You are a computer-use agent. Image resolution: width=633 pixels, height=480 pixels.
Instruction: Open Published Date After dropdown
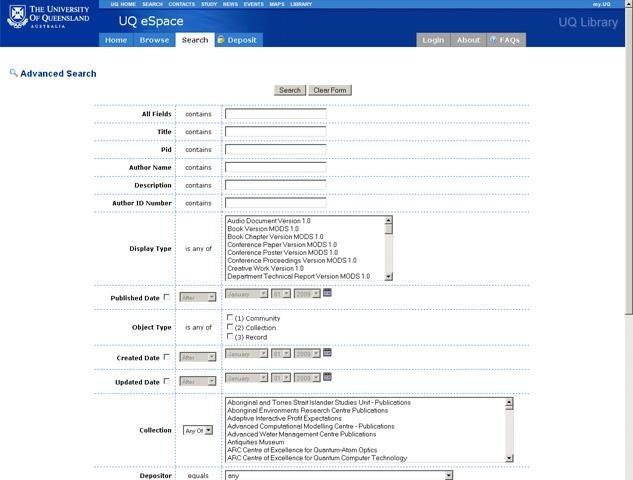click(198, 298)
